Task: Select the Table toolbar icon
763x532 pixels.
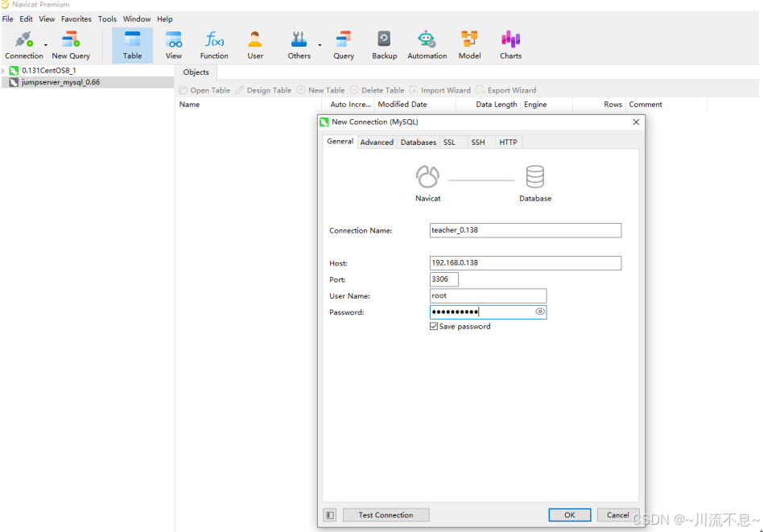Action: [132, 45]
